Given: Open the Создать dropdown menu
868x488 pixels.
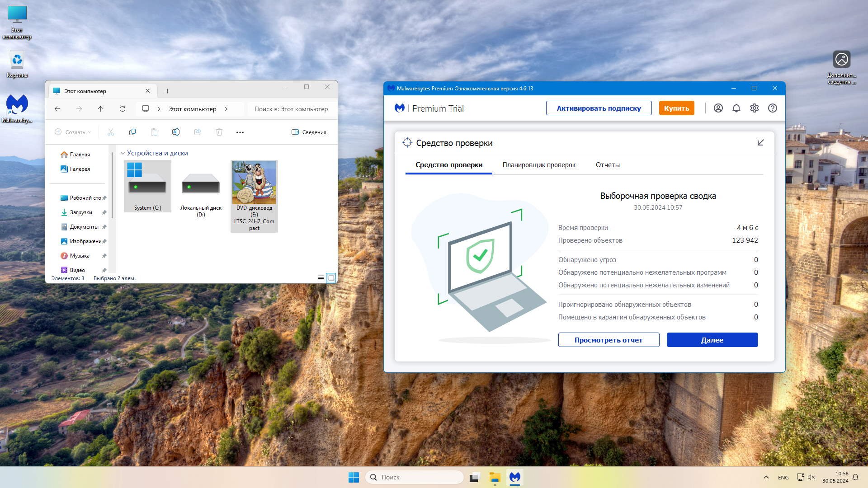Looking at the screenshot, I should coord(73,132).
